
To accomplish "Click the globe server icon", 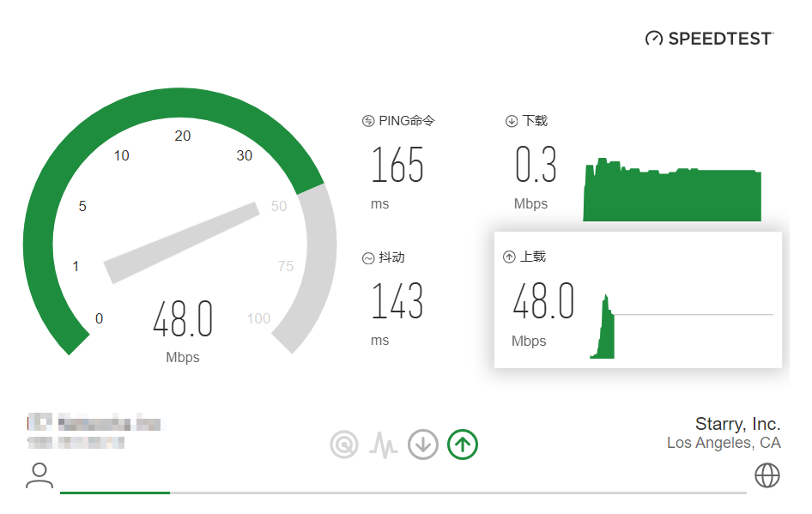I will tap(767, 475).
